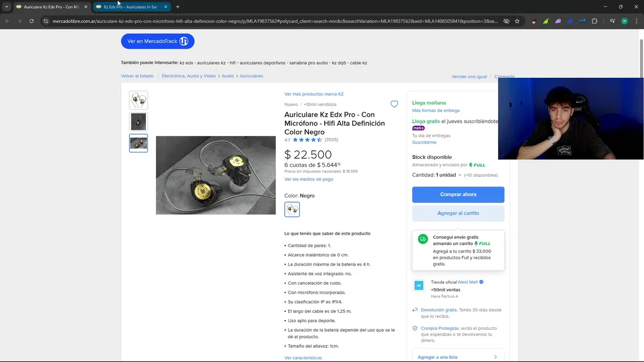
Task: Open the green chart extension icon
Action: click(546, 21)
